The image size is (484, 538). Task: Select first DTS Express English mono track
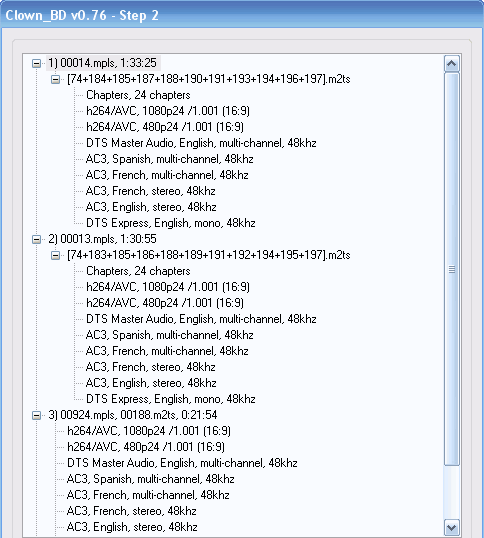click(x=170, y=223)
